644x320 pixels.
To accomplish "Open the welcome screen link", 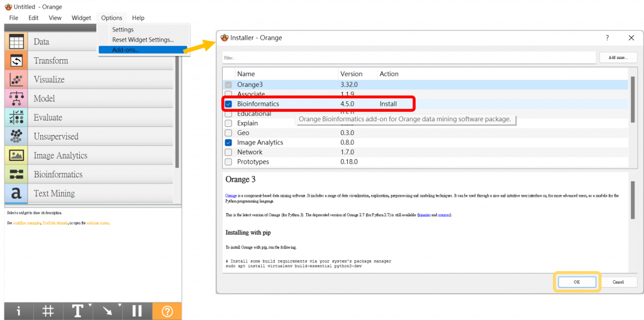I will [98, 223].
